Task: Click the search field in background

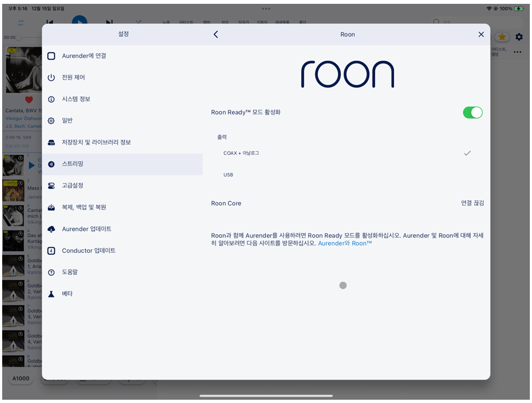Action: pyautogui.click(x=478, y=22)
